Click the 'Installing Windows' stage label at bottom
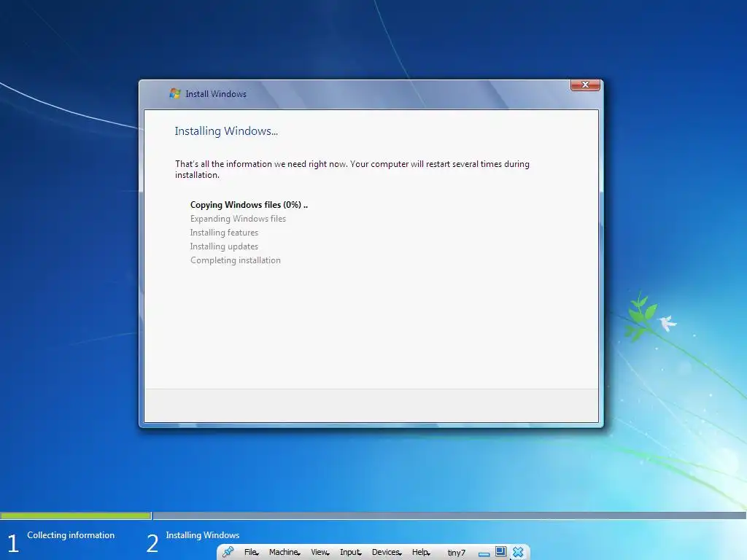Image resolution: width=747 pixels, height=560 pixels. click(x=203, y=534)
